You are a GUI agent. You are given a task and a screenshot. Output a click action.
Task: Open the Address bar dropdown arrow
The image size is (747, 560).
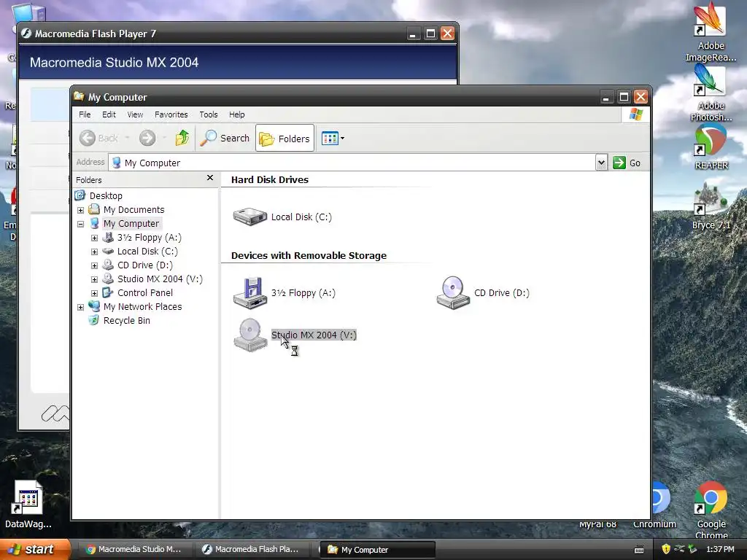pyautogui.click(x=601, y=163)
